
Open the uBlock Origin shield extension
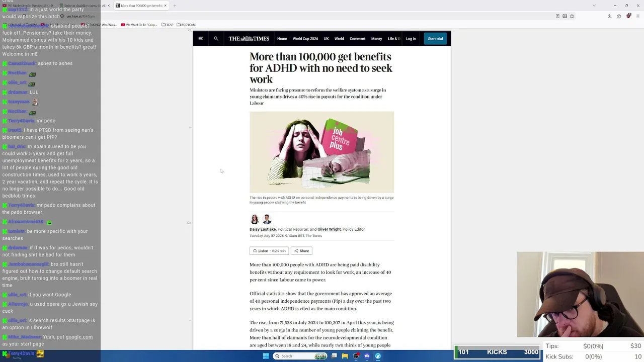(628, 16)
